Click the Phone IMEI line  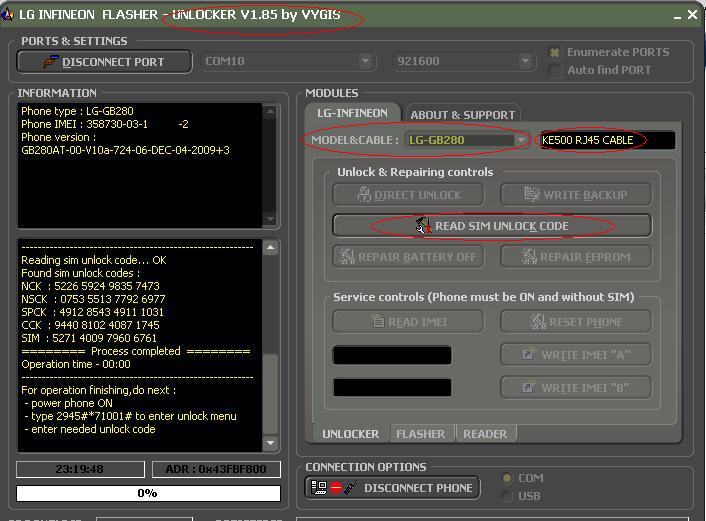pos(105,124)
